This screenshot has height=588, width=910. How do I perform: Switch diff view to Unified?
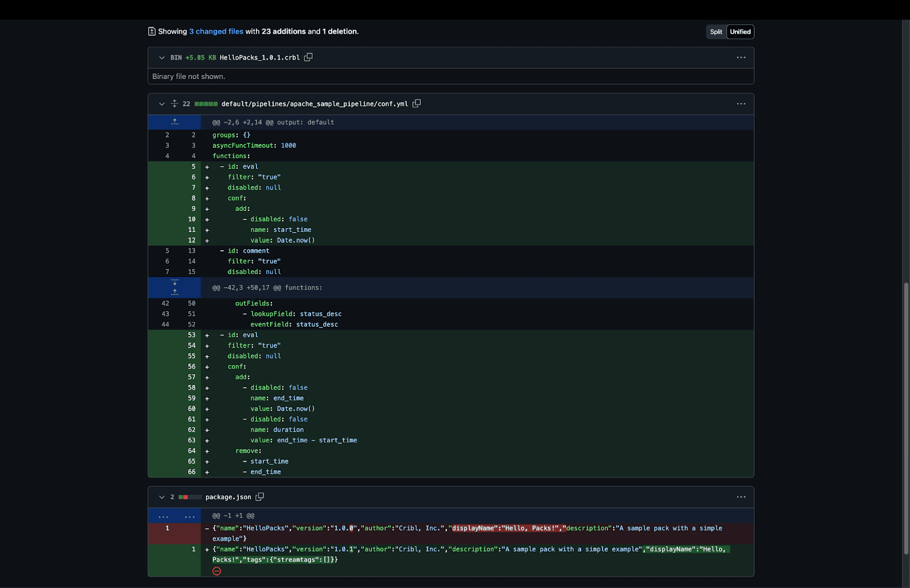coord(740,32)
